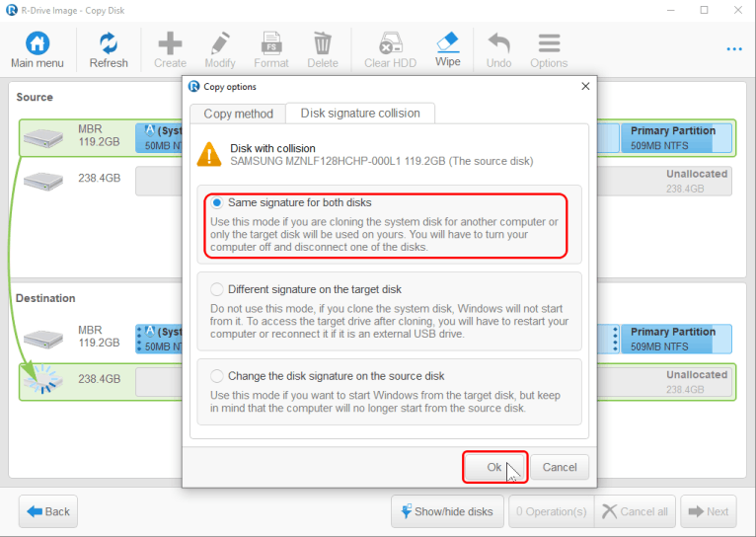The width and height of the screenshot is (756, 537).
Task: Choose Different signature on the target disk
Action: click(x=216, y=289)
